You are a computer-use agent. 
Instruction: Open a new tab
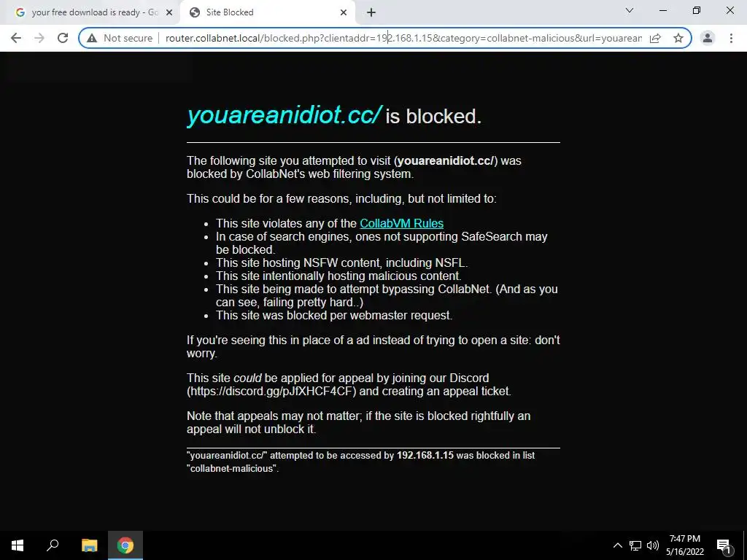(371, 12)
